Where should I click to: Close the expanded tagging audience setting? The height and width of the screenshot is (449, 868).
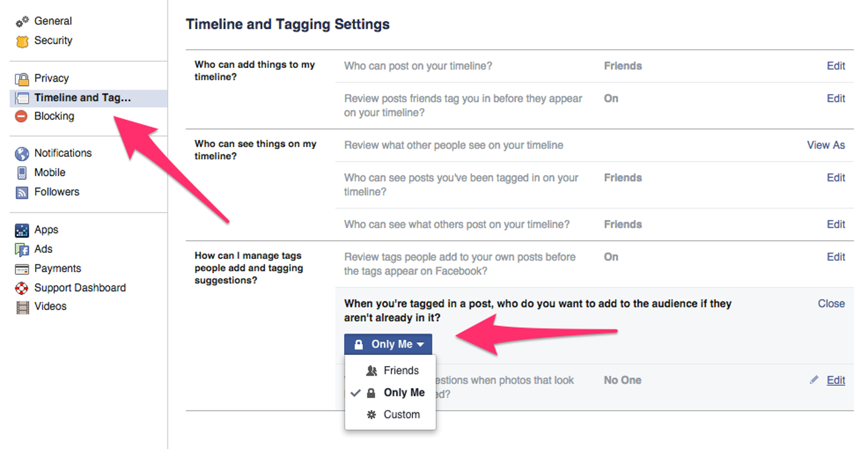point(831,303)
